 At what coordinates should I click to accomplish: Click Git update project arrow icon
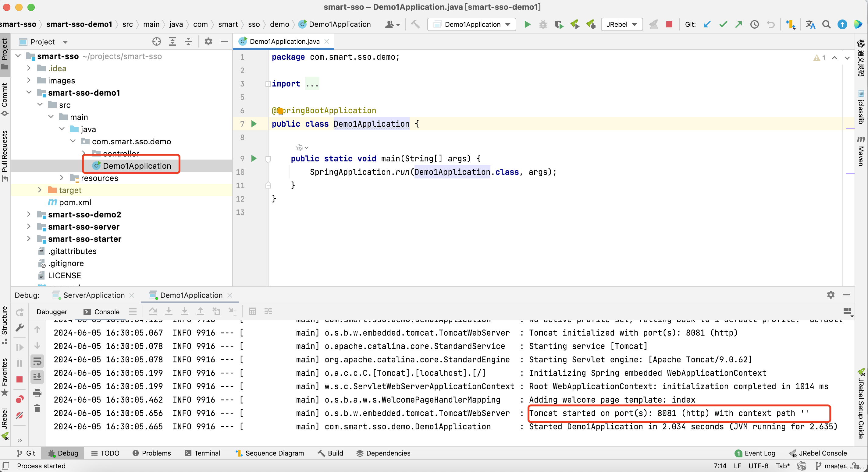(x=707, y=24)
